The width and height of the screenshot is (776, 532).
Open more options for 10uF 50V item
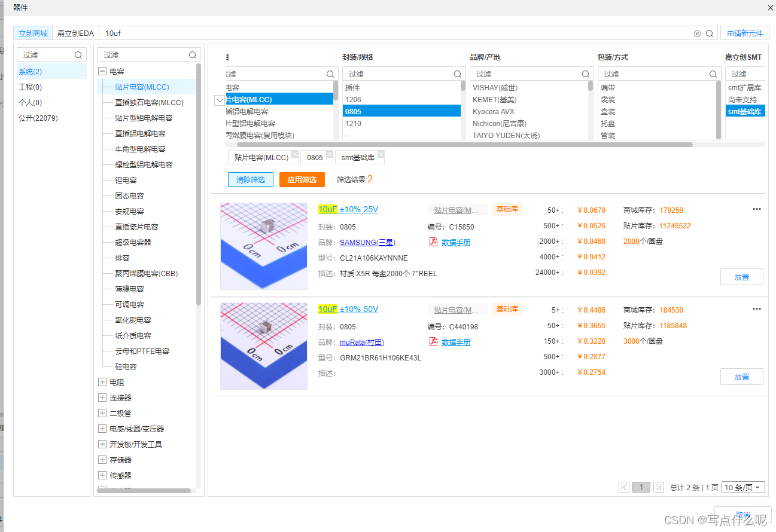(757, 309)
